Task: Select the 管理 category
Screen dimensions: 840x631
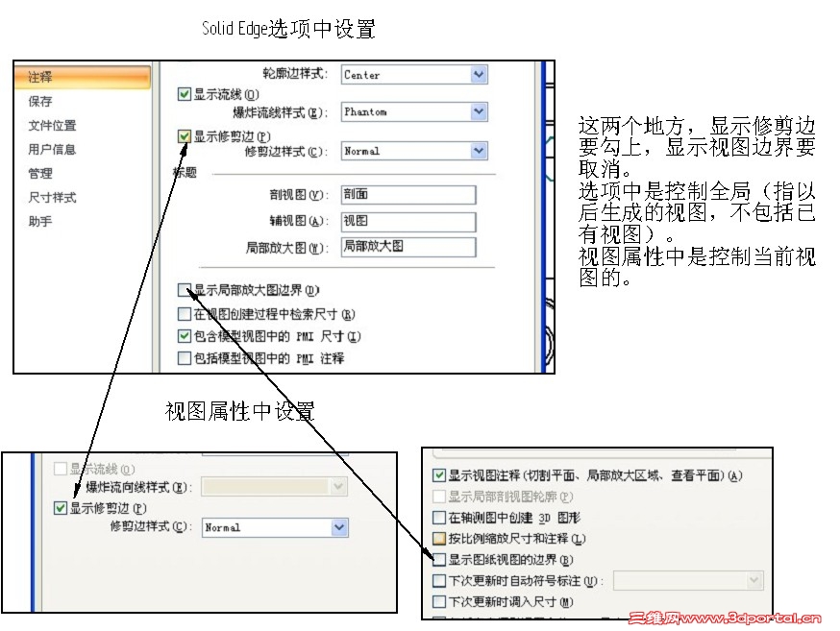Action: pyautogui.click(x=40, y=174)
